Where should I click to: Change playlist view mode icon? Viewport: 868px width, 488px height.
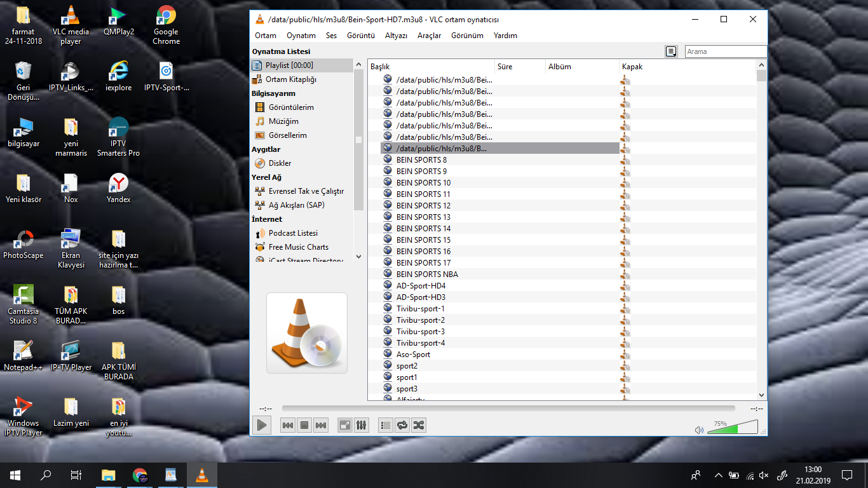click(x=671, y=51)
